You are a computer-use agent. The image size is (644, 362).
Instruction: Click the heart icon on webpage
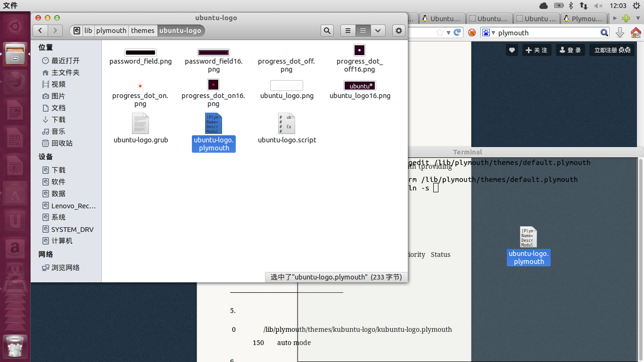(x=512, y=50)
